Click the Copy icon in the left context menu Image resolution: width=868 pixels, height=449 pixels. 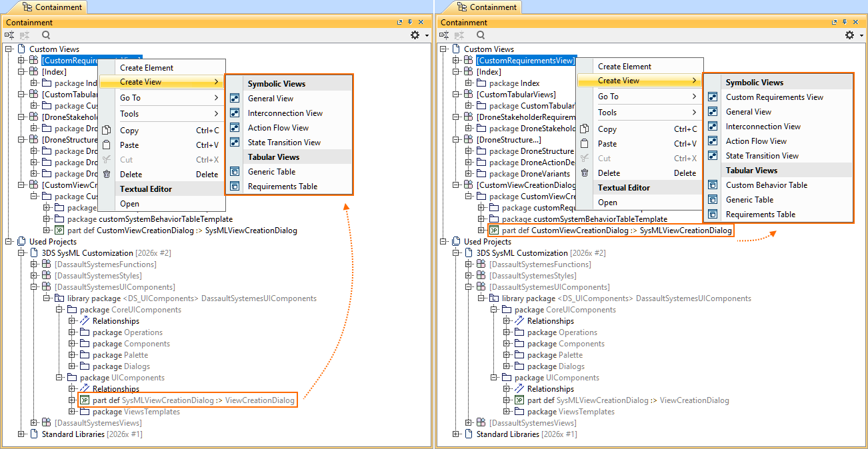click(x=107, y=131)
